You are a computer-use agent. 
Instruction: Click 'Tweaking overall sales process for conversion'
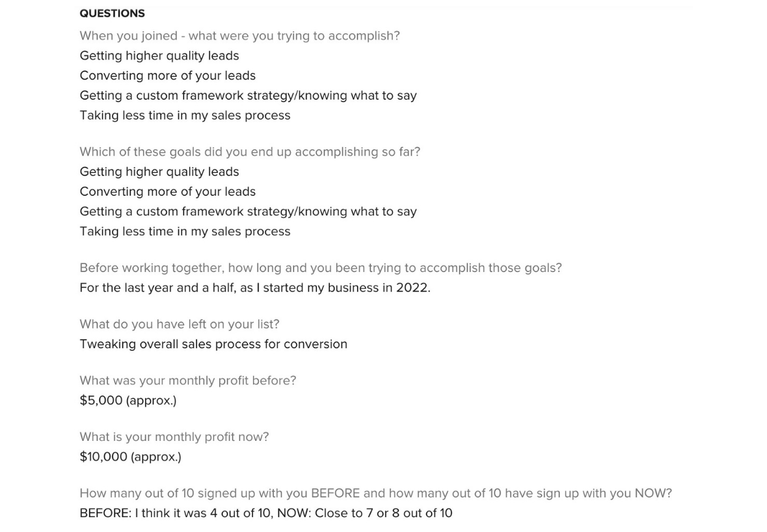tap(213, 344)
